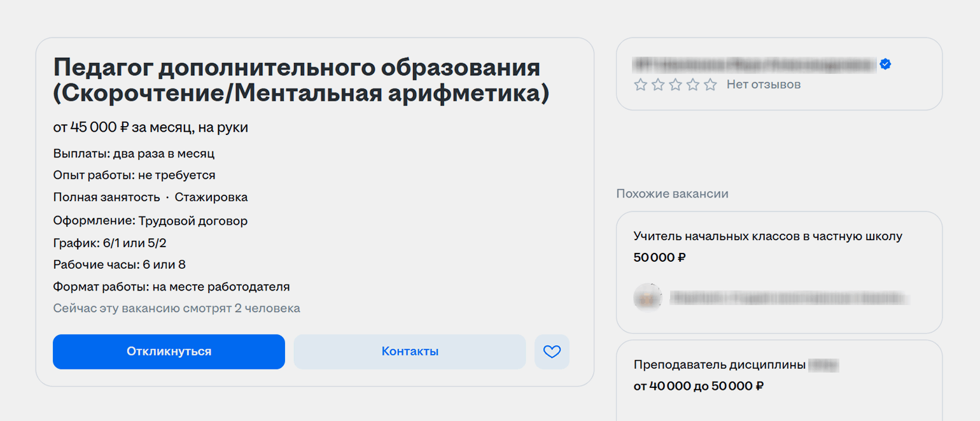Click the Похожие вакансии heading
The height and width of the screenshot is (421, 980).
pos(672,194)
